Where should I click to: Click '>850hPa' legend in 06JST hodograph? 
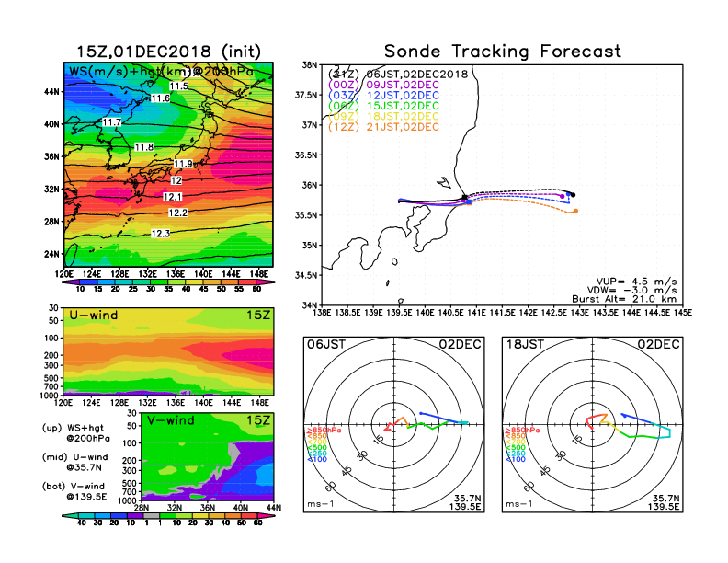pyautogui.click(x=324, y=431)
